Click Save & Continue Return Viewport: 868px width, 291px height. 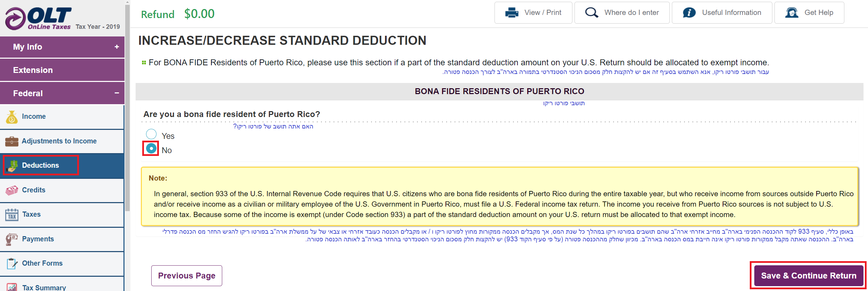(x=809, y=276)
